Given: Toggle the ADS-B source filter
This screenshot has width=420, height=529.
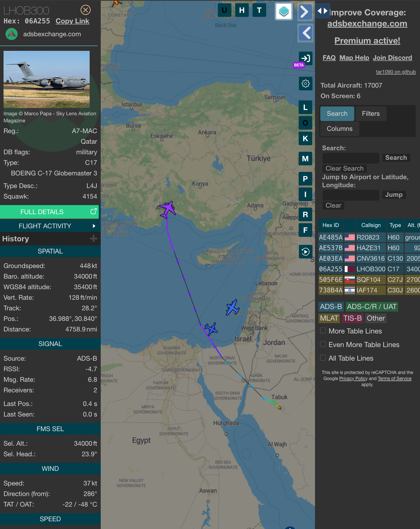Looking at the screenshot, I should (x=331, y=307).
